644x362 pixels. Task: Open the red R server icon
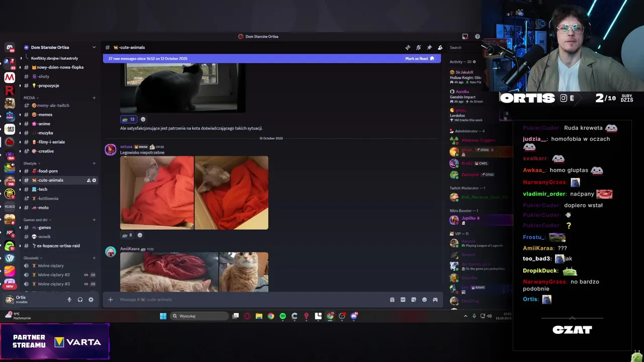(10, 90)
